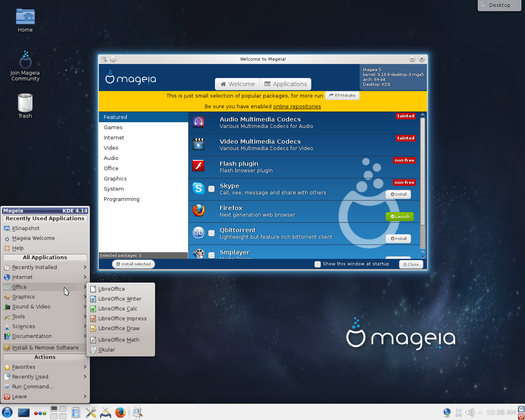Launch Firefox from the taskbar

[120, 412]
